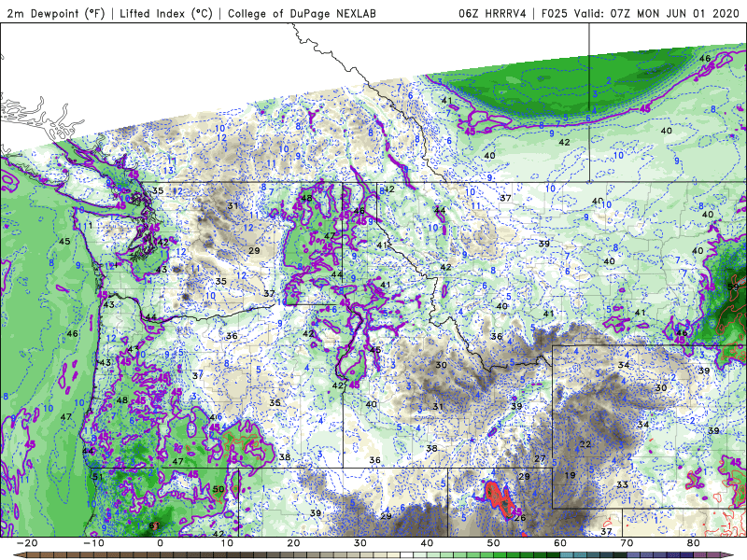Click the "0" label on the color scale
747x560 pixels.
[x=160, y=543]
